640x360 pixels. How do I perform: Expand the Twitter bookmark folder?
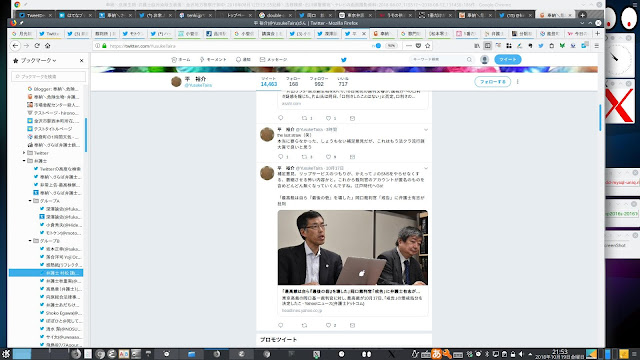pos(24,153)
